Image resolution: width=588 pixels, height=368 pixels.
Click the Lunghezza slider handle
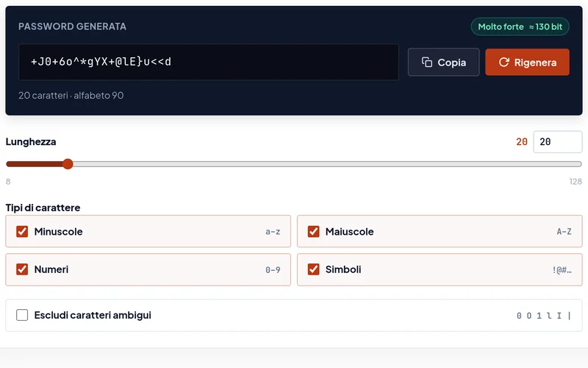68,163
